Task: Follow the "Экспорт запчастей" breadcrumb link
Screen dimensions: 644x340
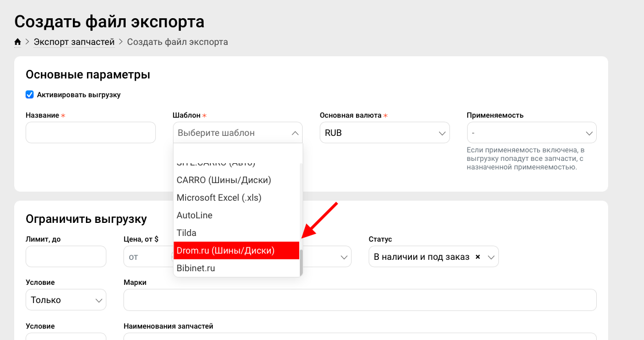Action: (74, 42)
